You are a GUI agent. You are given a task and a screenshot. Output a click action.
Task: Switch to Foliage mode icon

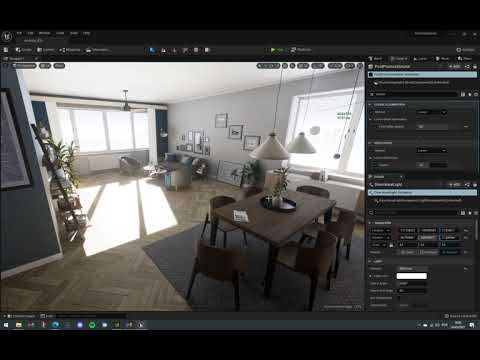click(x=174, y=50)
